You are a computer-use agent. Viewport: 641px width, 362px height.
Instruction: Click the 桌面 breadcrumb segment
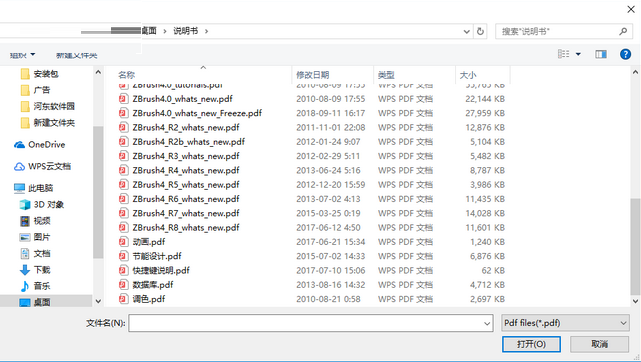pyautogui.click(x=149, y=31)
